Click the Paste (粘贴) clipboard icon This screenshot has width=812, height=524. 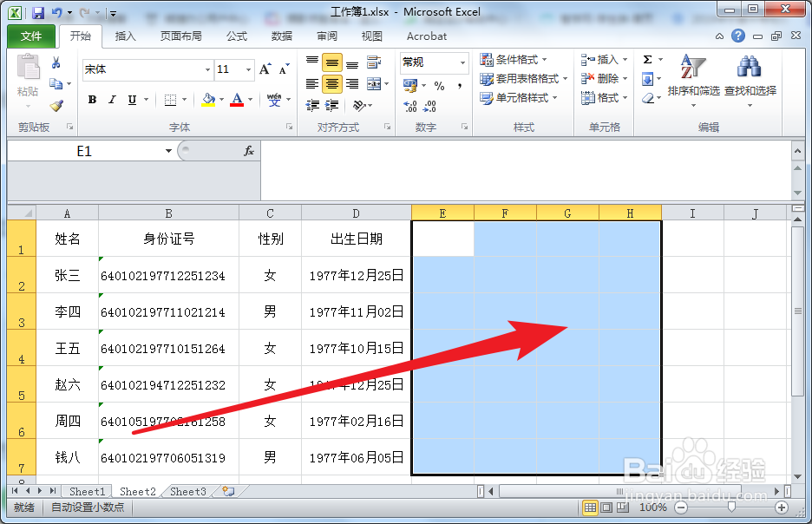[x=28, y=68]
